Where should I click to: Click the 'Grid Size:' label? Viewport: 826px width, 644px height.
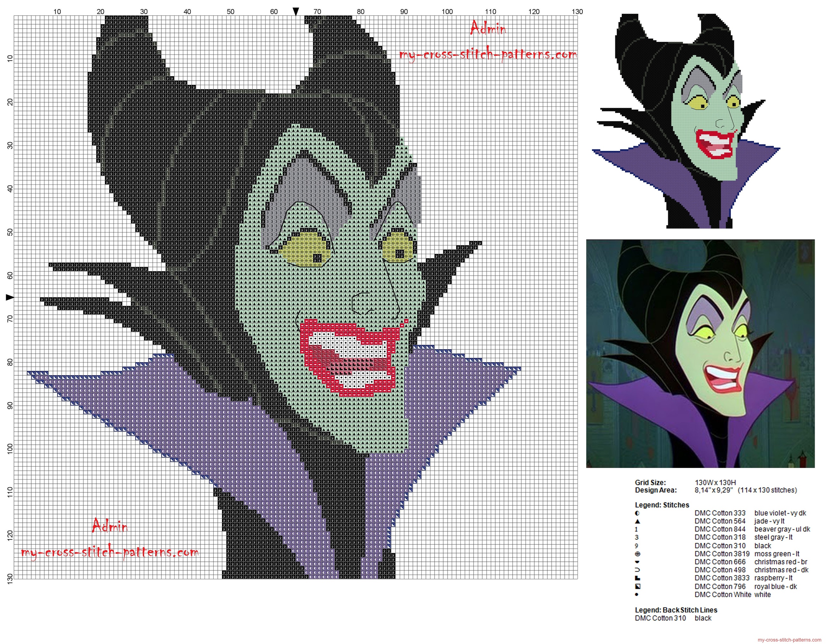pyautogui.click(x=650, y=482)
